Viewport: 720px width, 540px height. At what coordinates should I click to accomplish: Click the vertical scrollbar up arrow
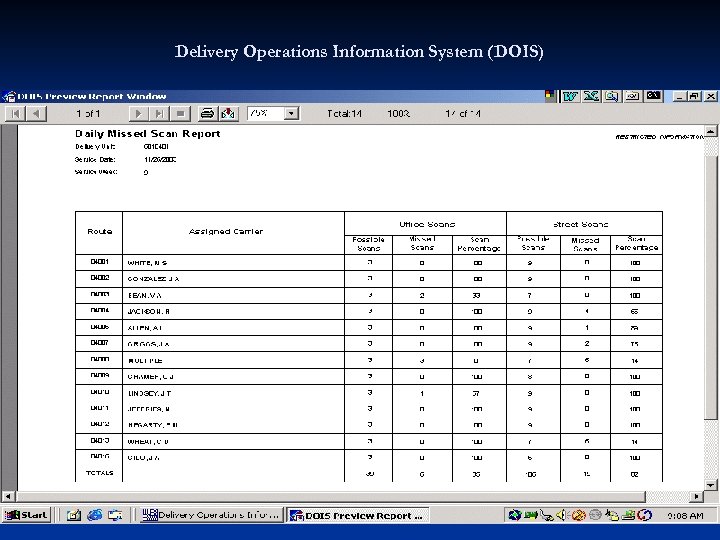tap(710, 131)
